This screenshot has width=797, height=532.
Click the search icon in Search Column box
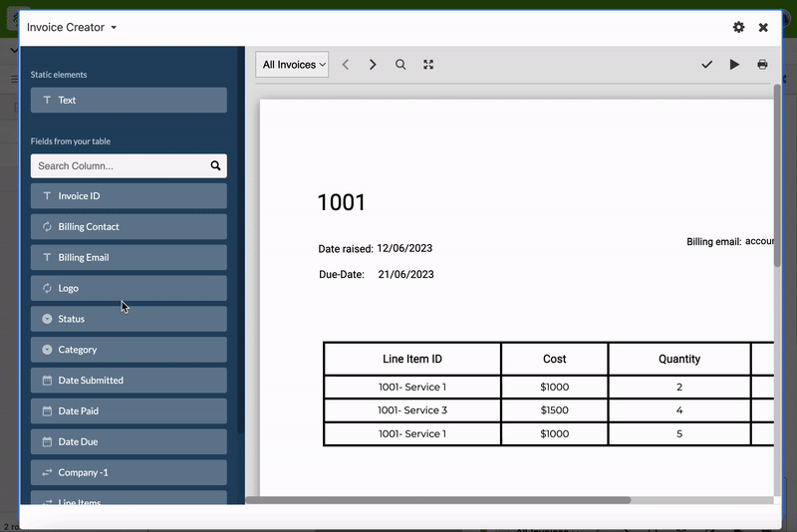[x=215, y=165]
